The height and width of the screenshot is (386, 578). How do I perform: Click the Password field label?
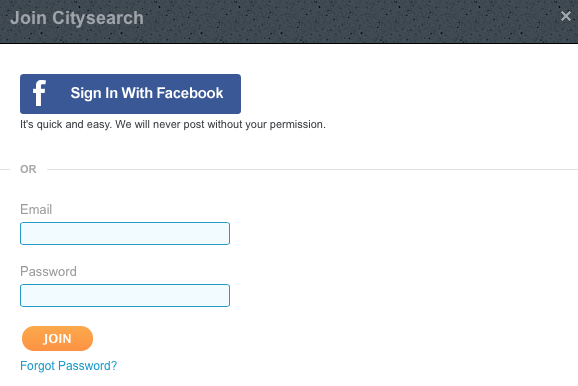tap(48, 271)
